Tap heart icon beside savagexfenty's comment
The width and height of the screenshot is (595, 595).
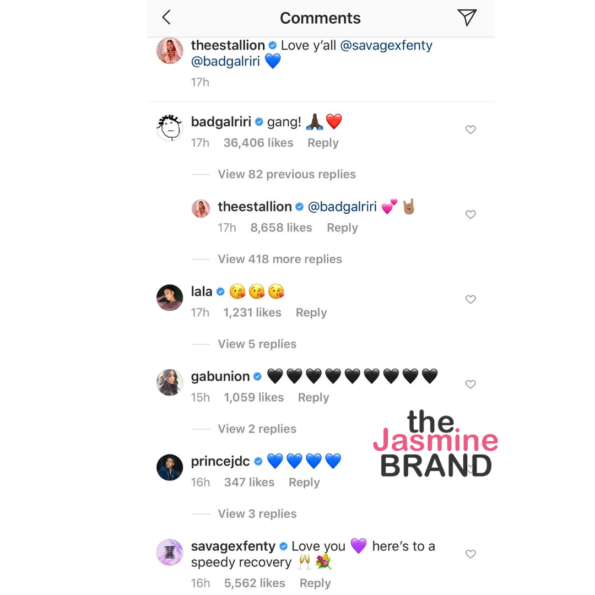pyautogui.click(x=471, y=554)
